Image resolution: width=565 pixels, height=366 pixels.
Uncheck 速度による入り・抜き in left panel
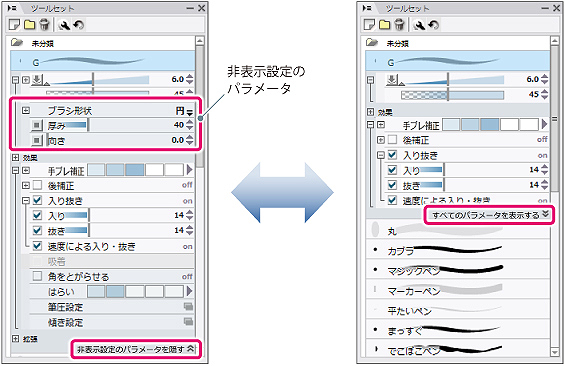pyautogui.click(x=37, y=246)
